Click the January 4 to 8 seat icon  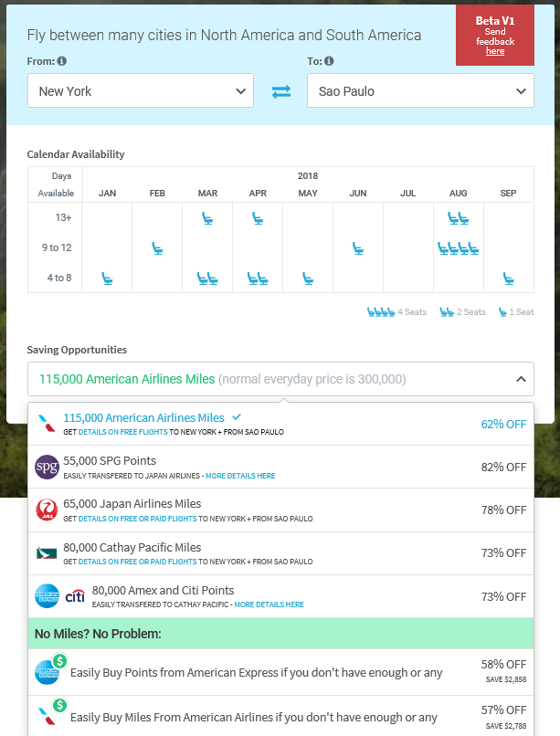(x=108, y=279)
